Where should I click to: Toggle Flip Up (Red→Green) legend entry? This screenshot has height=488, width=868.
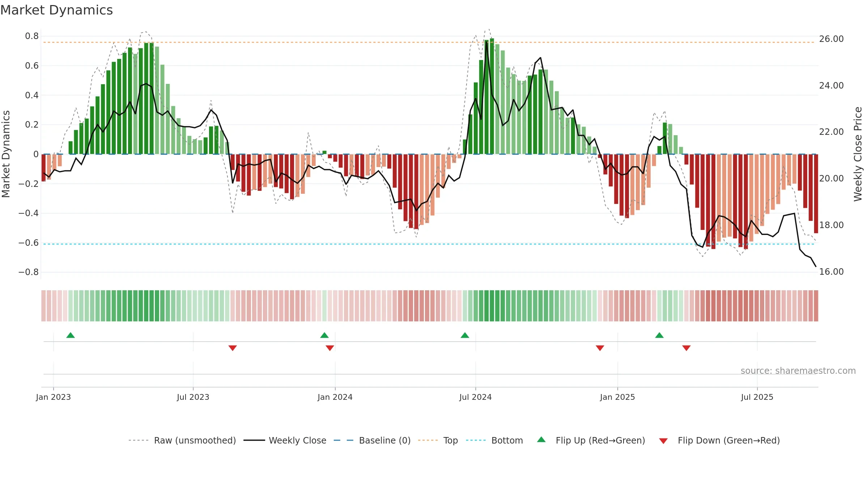(591, 440)
